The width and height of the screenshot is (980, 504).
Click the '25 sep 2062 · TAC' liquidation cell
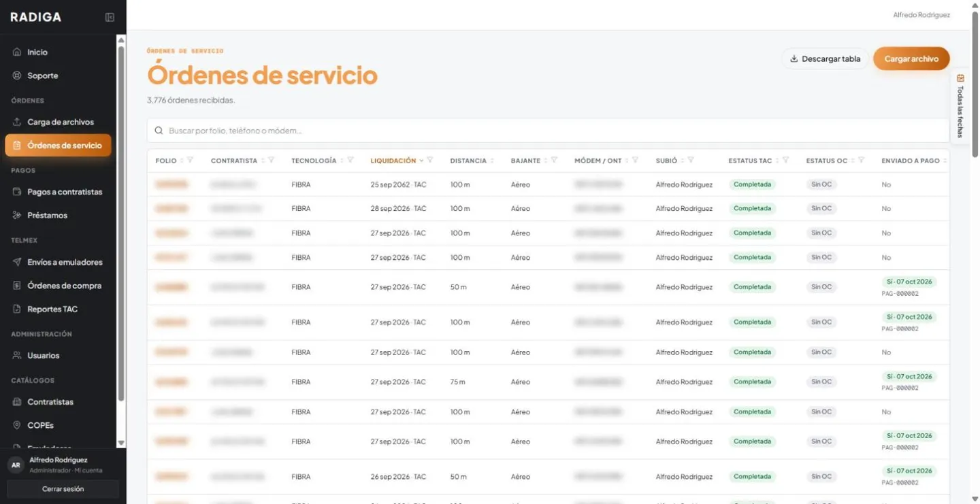tap(398, 184)
